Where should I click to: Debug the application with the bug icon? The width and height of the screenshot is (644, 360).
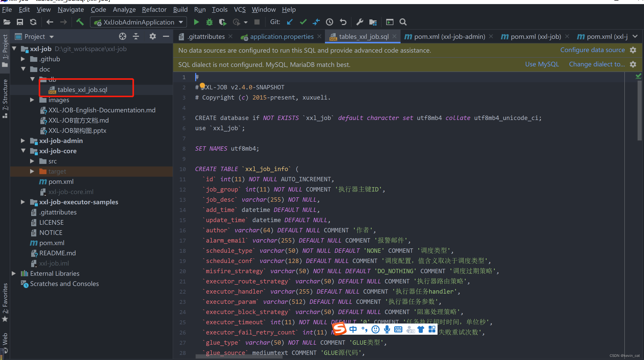209,22
